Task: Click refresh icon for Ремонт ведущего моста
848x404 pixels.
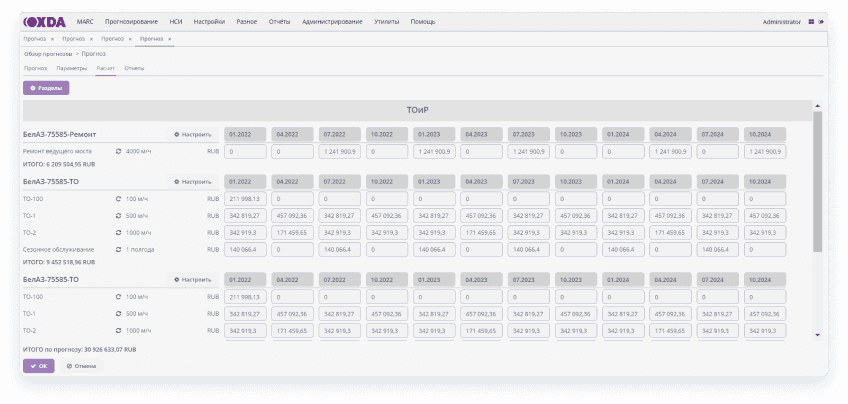Action: (x=118, y=151)
